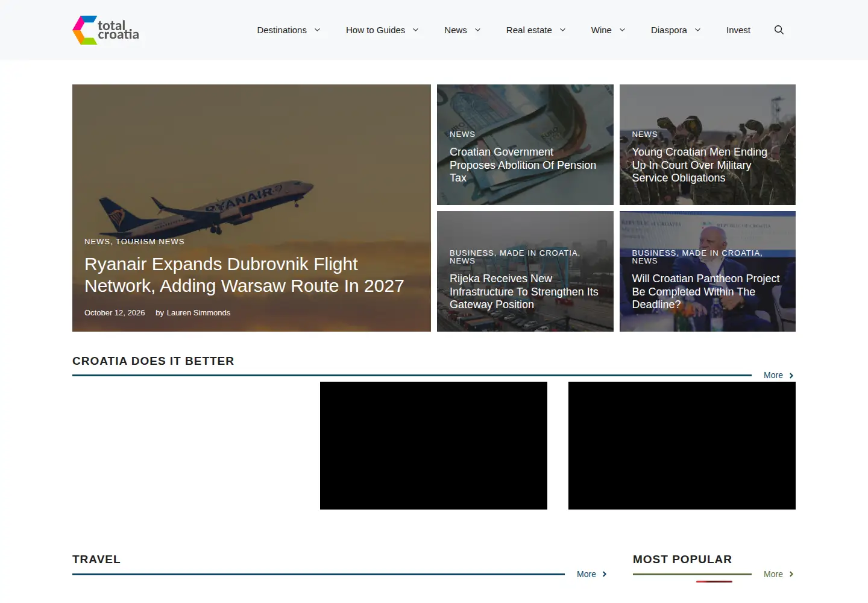Click the CROATIA DOES IT BETTER heading
The height and width of the screenshot is (603, 868).
click(153, 361)
